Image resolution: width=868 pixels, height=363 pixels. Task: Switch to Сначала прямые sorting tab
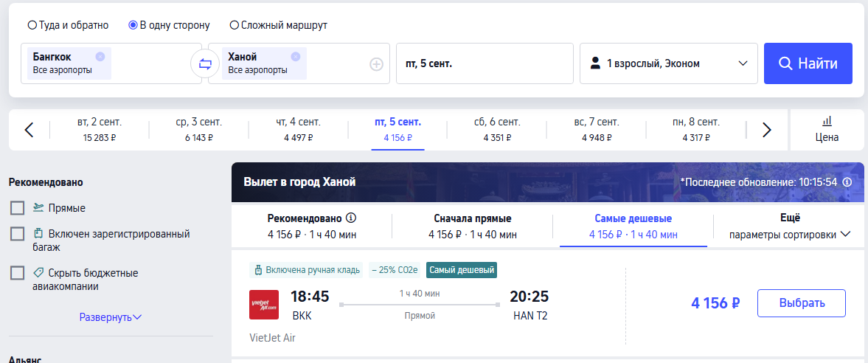(x=473, y=226)
